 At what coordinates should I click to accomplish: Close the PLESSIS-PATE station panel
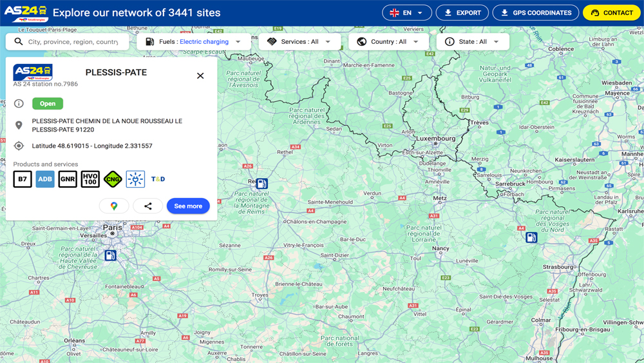coord(200,75)
